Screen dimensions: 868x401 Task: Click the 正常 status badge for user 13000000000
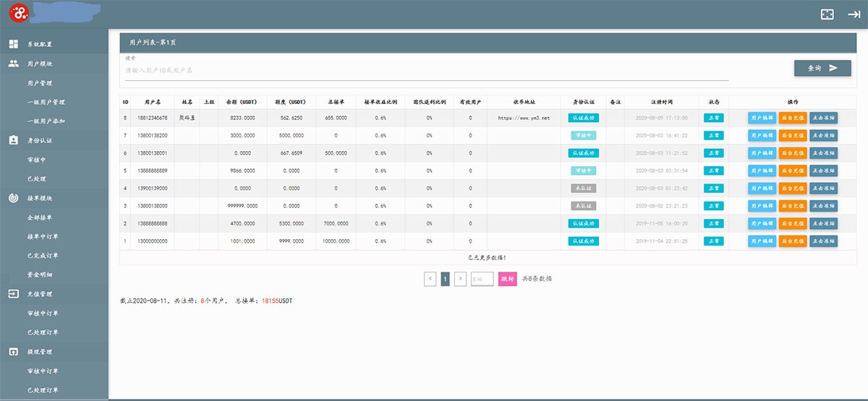pyautogui.click(x=713, y=241)
